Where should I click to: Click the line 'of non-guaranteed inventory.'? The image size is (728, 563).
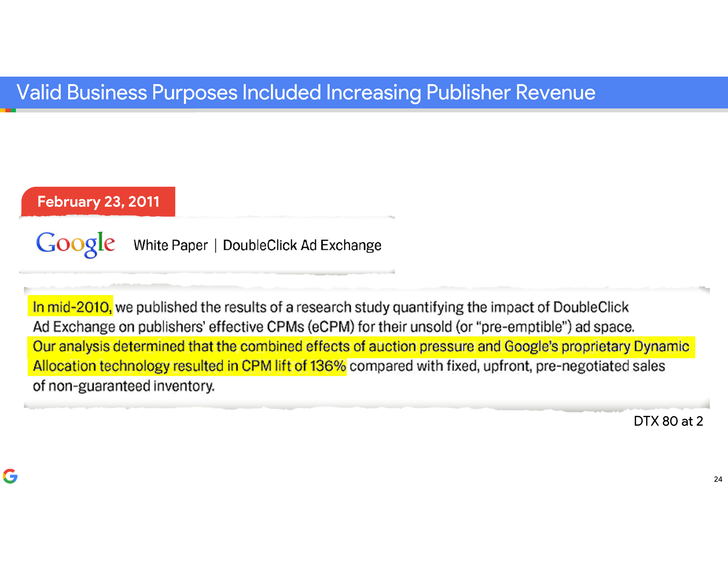pos(124,386)
